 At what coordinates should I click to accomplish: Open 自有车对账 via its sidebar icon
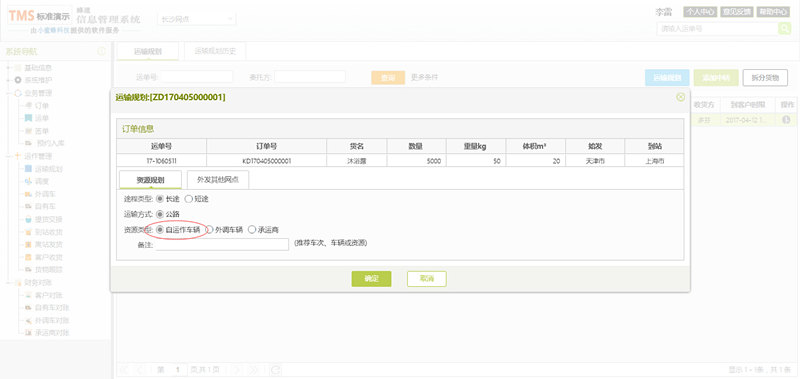tap(29, 308)
